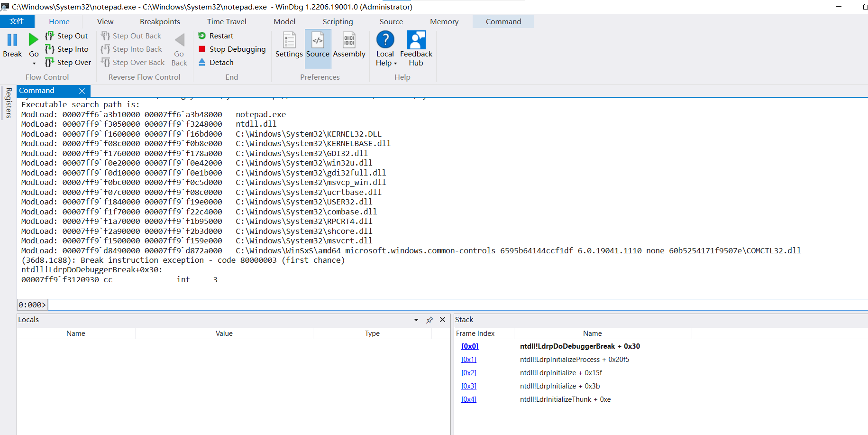Screen dimensions: 868x435
Task: Open the Go dropdown arrow
Action: coord(34,63)
